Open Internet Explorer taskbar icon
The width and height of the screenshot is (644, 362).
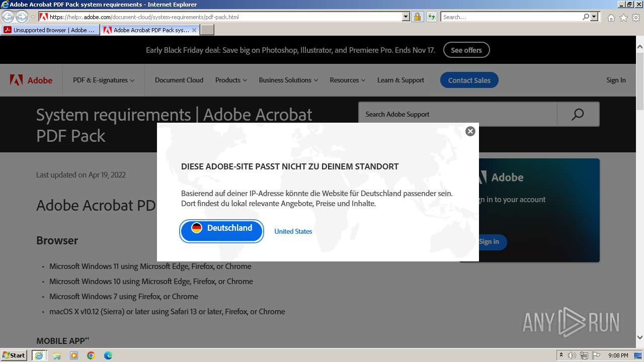point(39,355)
